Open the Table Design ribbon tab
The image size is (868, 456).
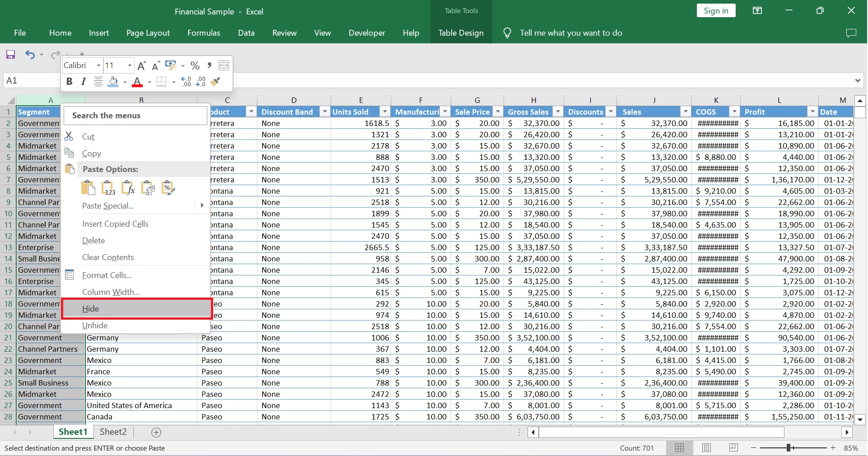click(x=461, y=33)
